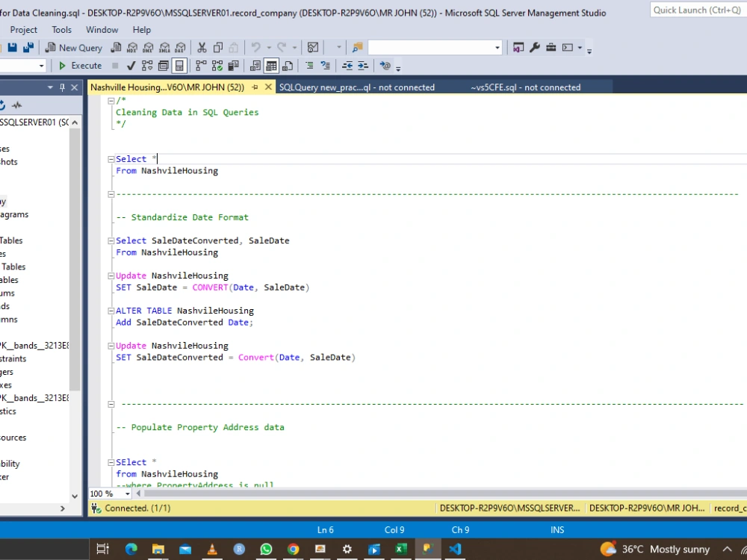The width and height of the screenshot is (747, 560).
Task: Open Analysis Services DMX Query icon
Action: click(148, 47)
